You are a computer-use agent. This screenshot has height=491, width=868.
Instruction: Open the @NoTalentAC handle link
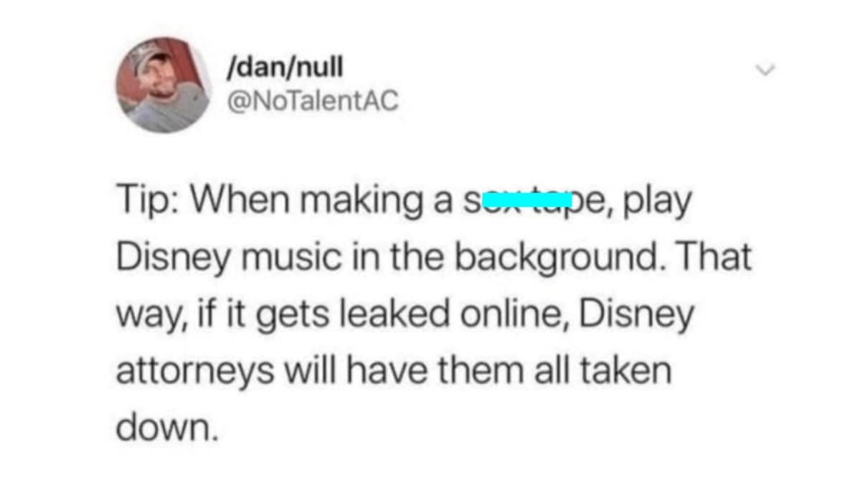311,102
